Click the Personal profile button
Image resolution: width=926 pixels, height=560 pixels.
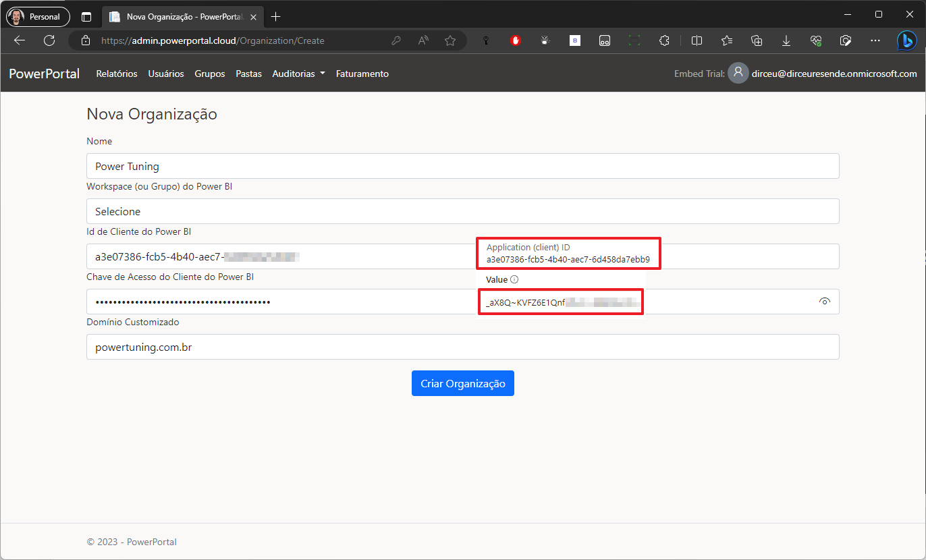click(38, 16)
